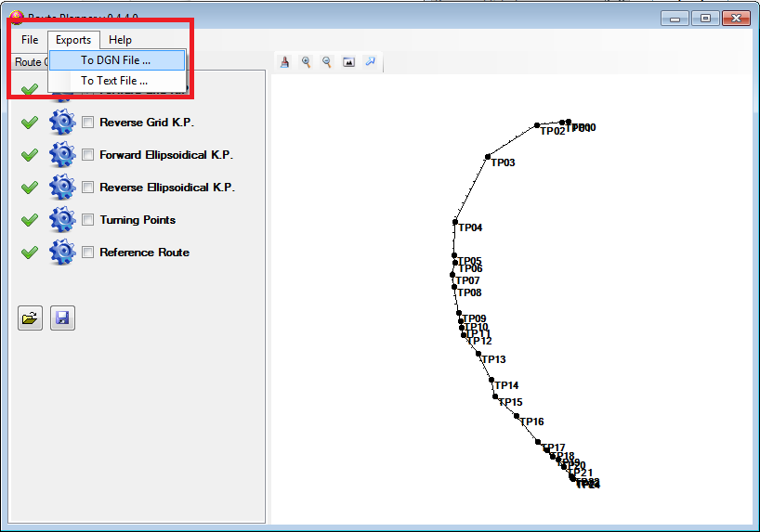
Task: Choose To DGN File export option
Action: tap(117, 60)
